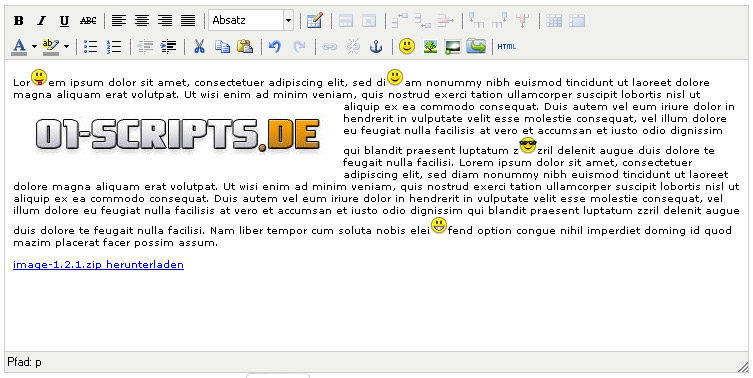Grab the editor resize handle corner
This screenshot has width=753, height=378.
tap(743, 367)
